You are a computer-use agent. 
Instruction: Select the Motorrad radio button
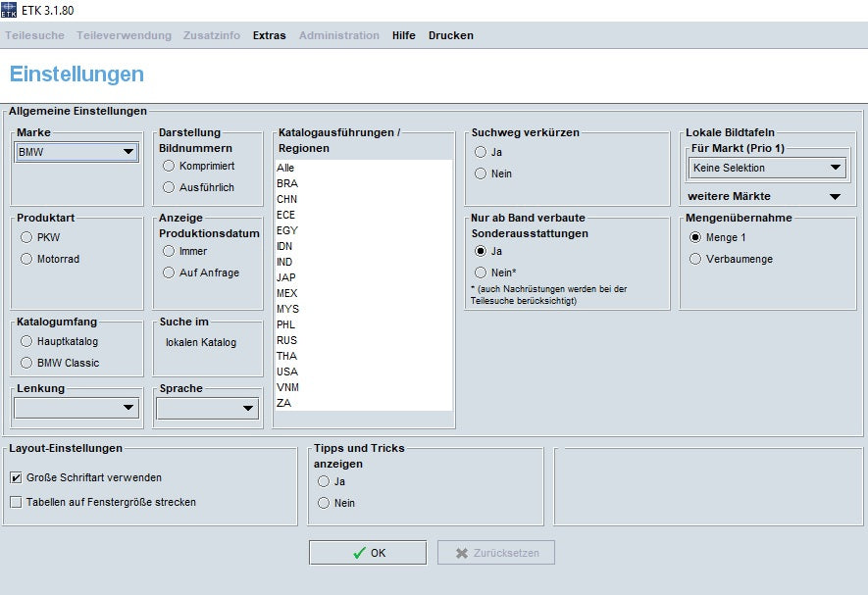pyautogui.click(x=26, y=259)
